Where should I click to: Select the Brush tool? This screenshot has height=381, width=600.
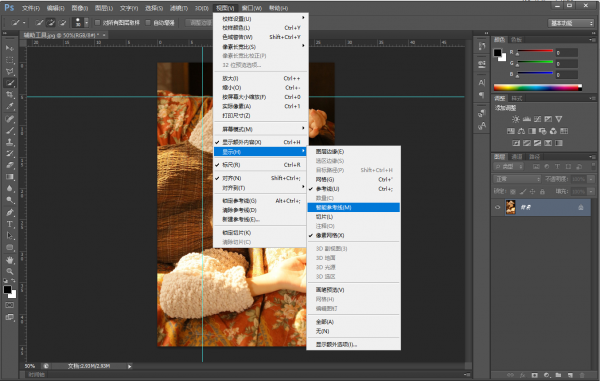click(10, 130)
